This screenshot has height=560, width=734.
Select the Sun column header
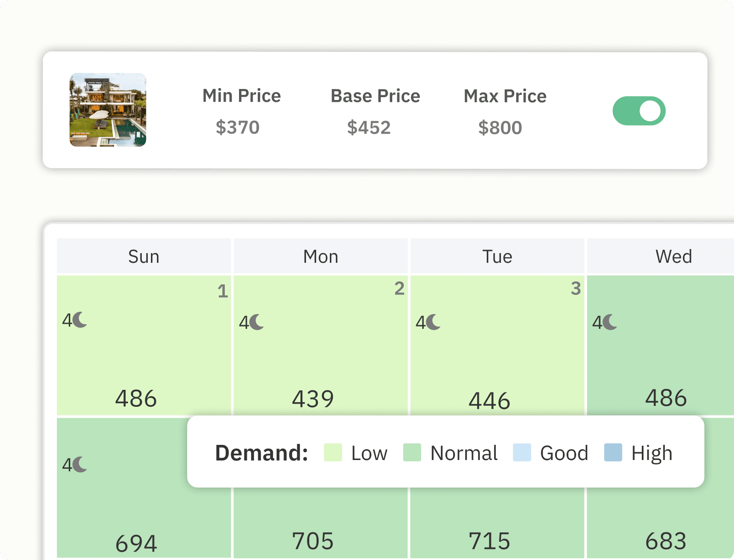(x=144, y=257)
